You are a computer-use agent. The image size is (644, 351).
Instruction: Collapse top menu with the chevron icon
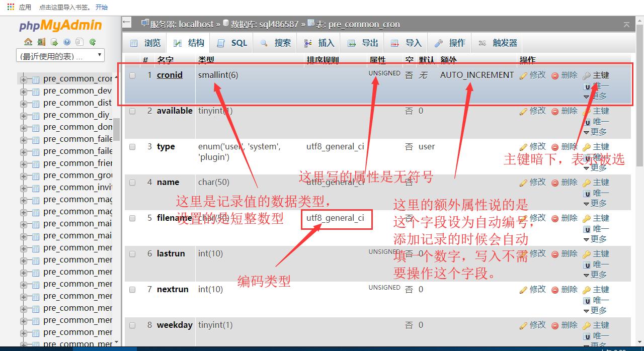[x=626, y=24]
